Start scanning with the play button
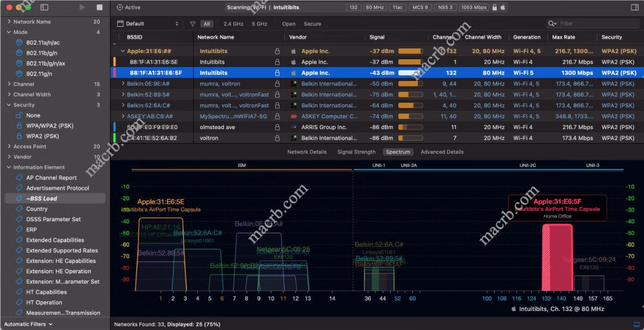Screen dimensions: 644x330 (x=82, y=8)
